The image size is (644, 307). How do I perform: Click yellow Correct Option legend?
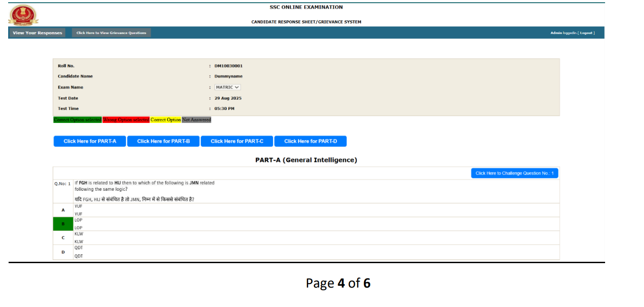click(x=166, y=120)
